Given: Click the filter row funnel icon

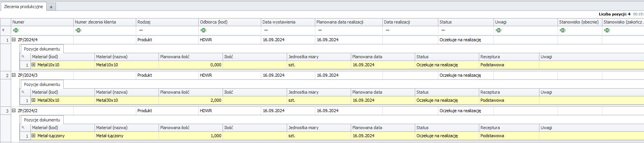Looking at the screenshot, I should pyautogui.click(x=3, y=30).
